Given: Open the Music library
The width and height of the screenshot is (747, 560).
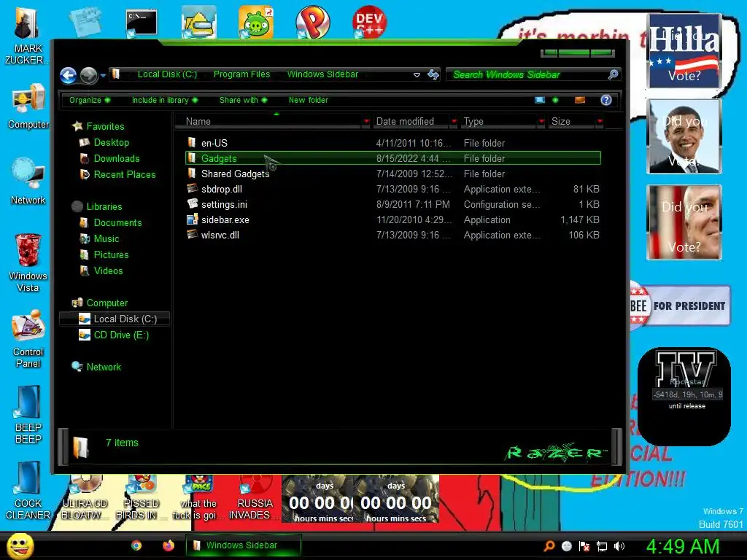Looking at the screenshot, I should point(107,239).
